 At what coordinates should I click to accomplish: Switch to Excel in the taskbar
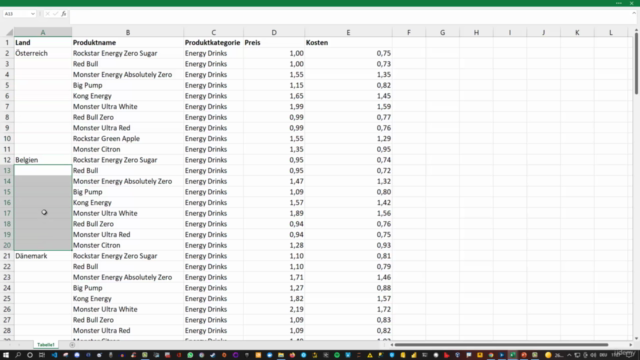click(513, 355)
